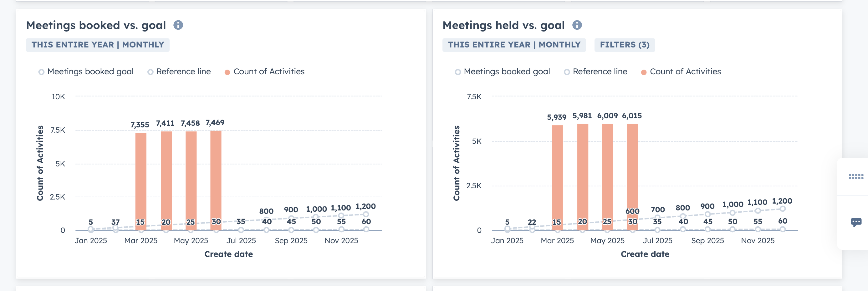Select the 7,355 bar for Mar 2025
The width and height of the screenshot is (868, 291).
[141, 175]
